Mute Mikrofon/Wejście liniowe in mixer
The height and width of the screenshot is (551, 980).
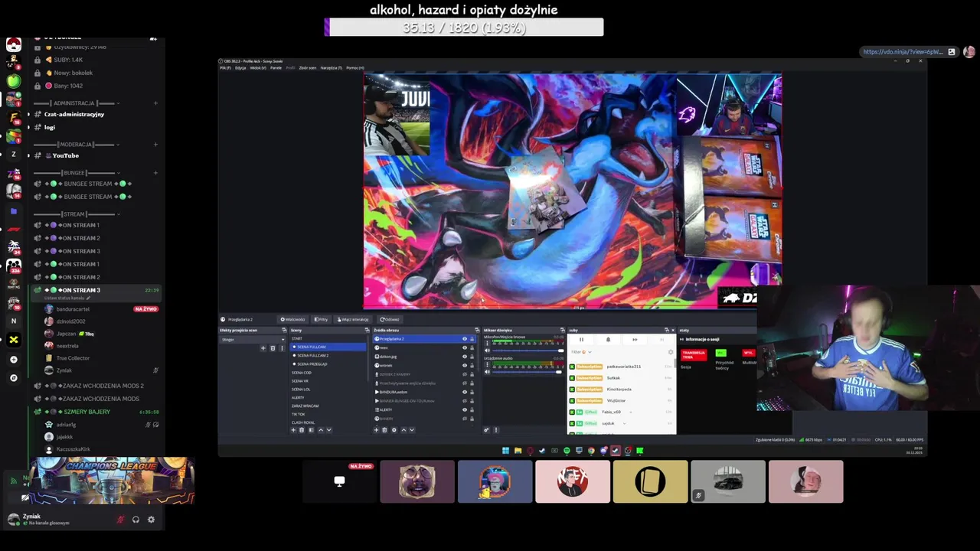tap(487, 350)
